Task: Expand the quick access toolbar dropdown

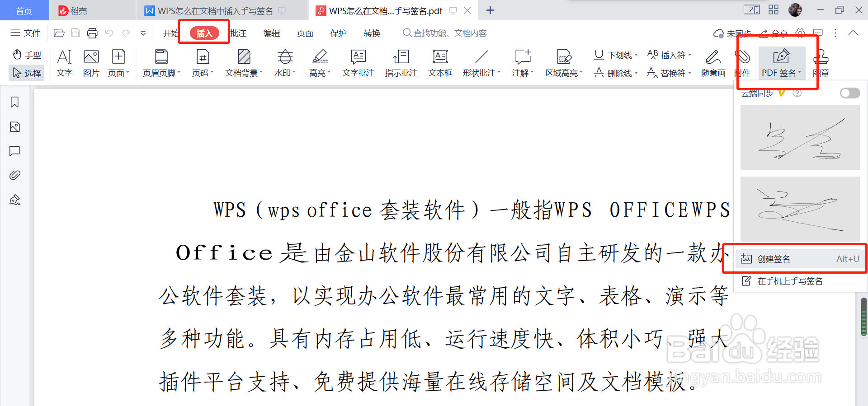Action: click(x=143, y=33)
